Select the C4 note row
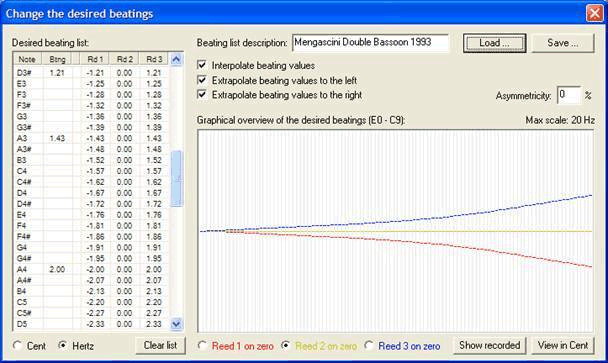This screenshot has height=363, width=608. tap(91, 171)
